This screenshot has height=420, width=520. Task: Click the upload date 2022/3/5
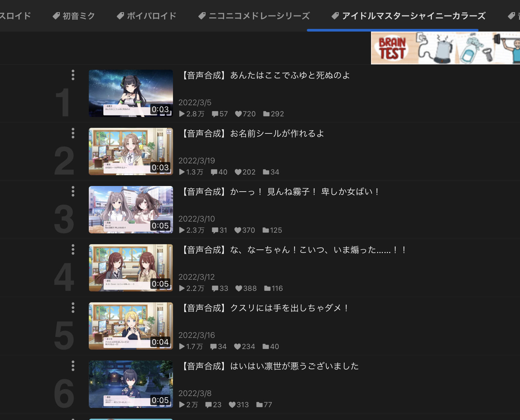[195, 103]
